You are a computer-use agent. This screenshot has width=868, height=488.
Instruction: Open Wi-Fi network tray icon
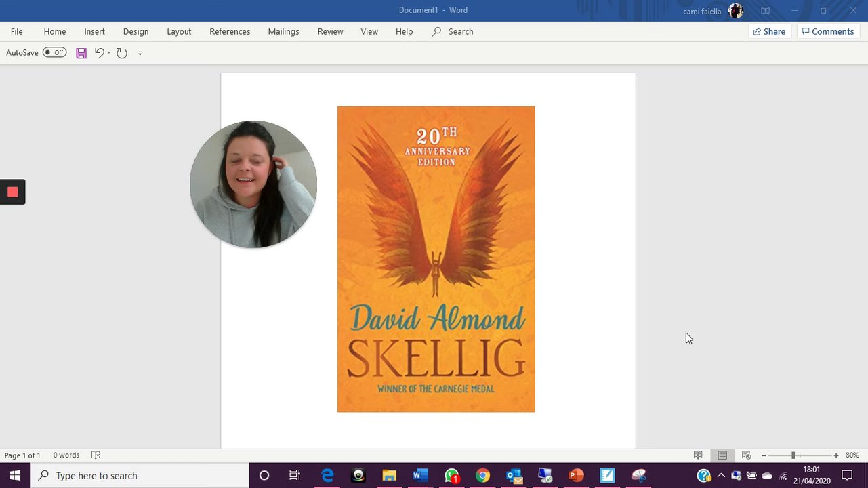coord(783,476)
